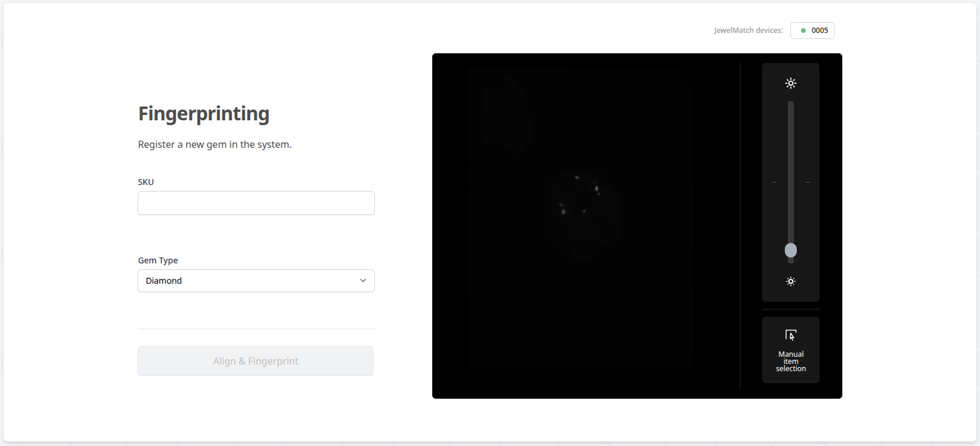Click the Fingerprinting heading
The image size is (980, 446).
pos(204,113)
